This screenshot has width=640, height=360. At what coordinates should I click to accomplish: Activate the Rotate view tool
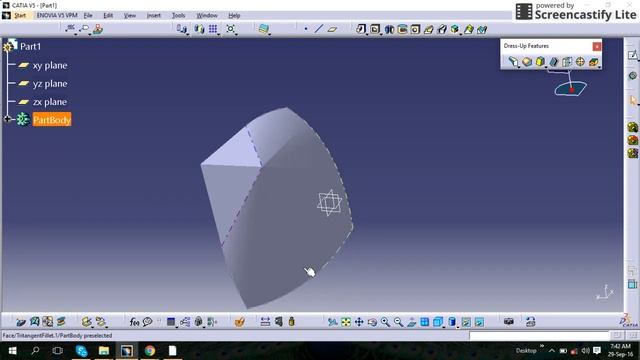tap(372, 322)
